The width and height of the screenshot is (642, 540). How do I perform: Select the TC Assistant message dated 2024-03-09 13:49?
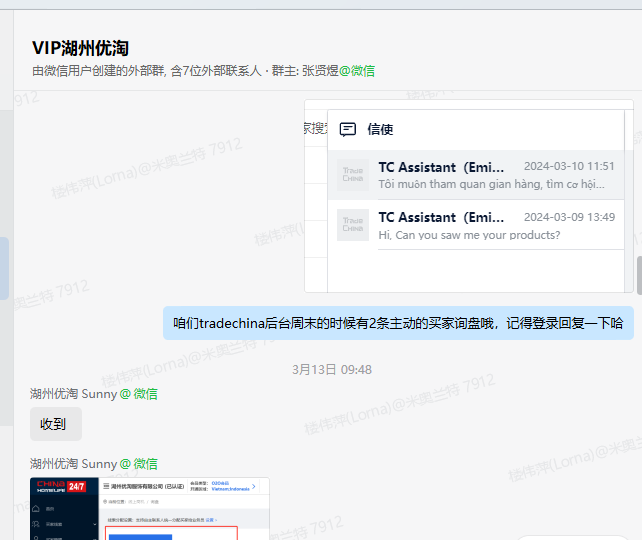click(x=476, y=225)
